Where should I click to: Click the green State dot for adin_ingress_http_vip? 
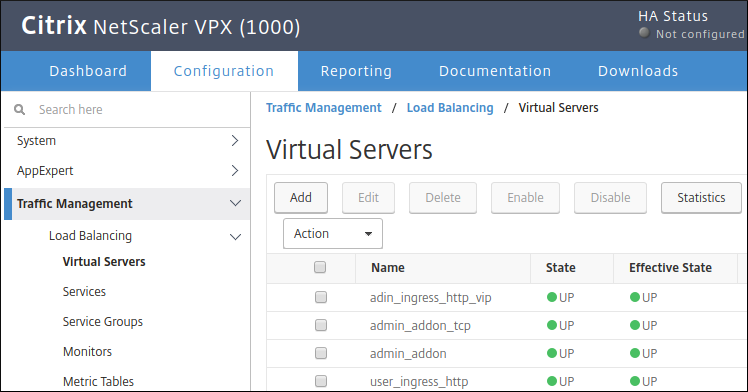tap(552, 297)
